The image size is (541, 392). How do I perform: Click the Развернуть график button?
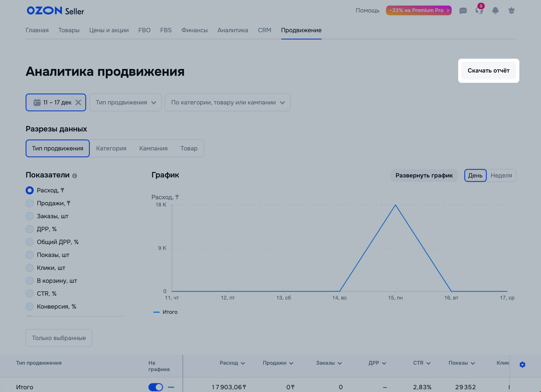tap(424, 175)
